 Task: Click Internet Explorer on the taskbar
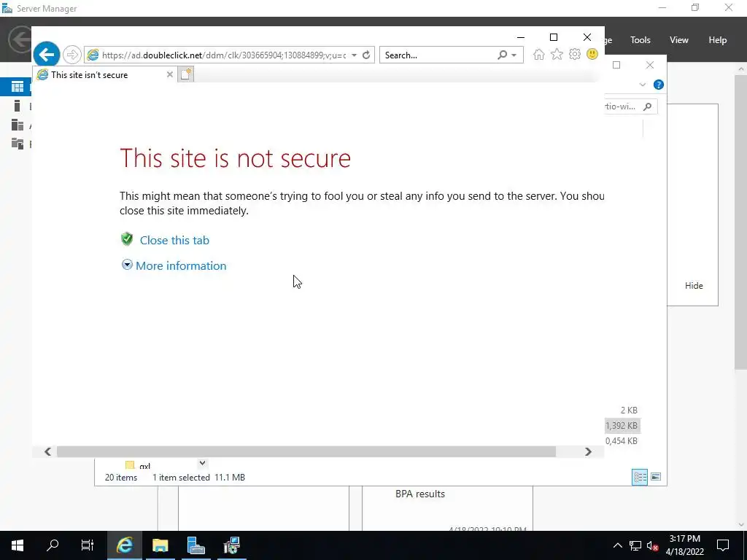click(124, 545)
